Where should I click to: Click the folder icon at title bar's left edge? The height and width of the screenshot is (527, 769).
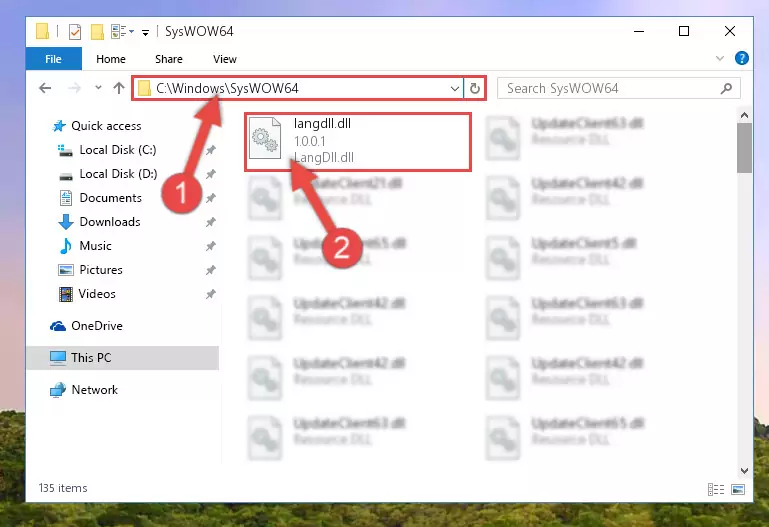[x=42, y=32]
